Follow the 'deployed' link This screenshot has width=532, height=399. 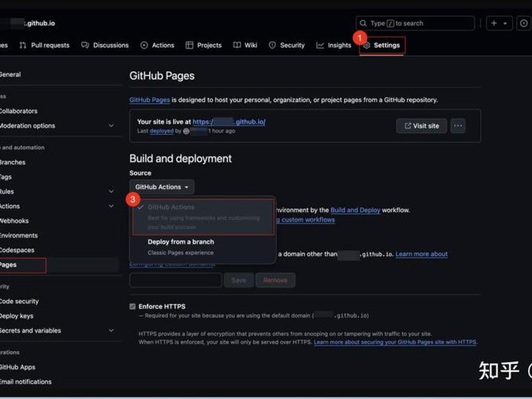pos(162,131)
